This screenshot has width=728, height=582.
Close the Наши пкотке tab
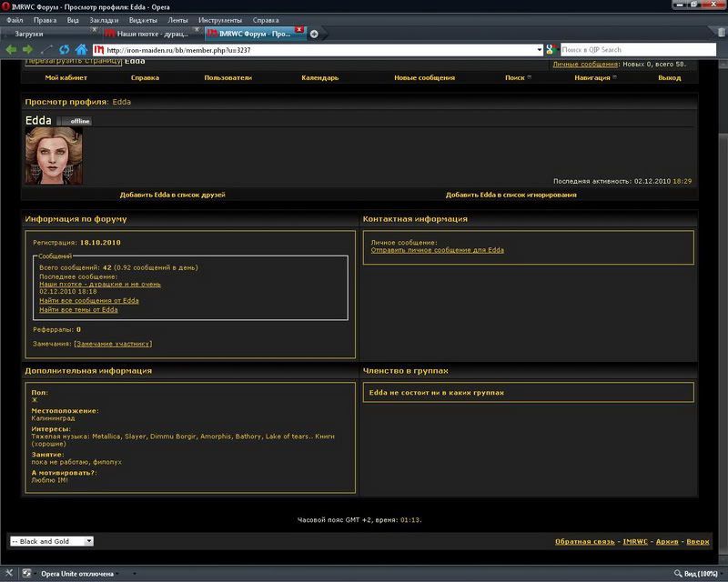(197, 30)
